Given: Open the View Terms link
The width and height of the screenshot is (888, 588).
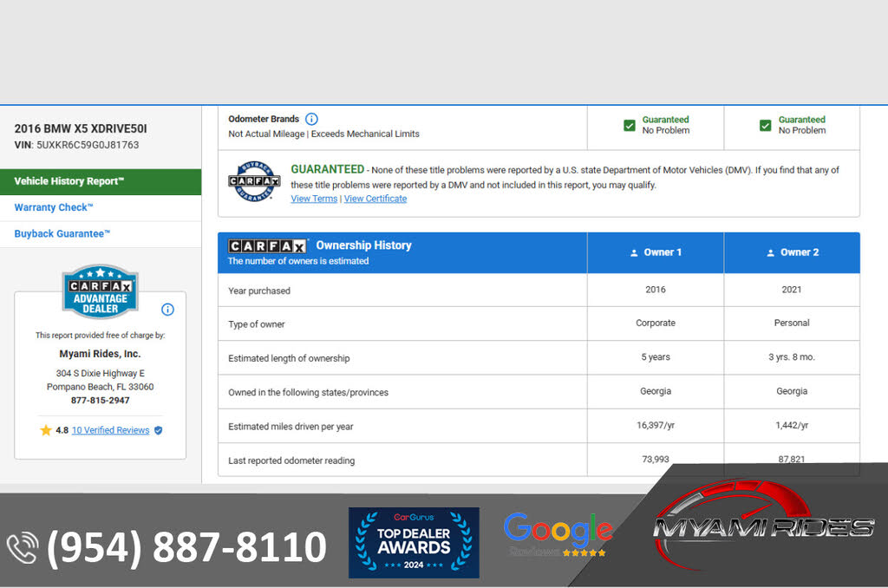Looking at the screenshot, I should pyautogui.click(x=314, y=199).
